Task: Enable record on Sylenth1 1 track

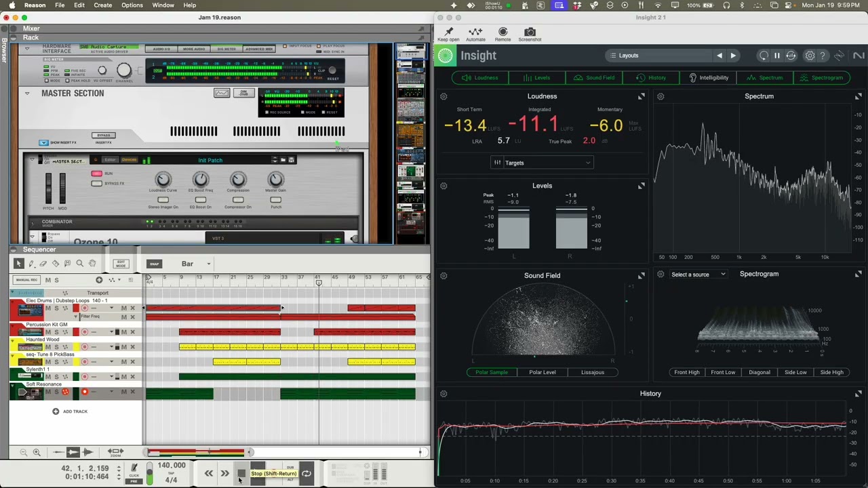Action: (85, 377)
